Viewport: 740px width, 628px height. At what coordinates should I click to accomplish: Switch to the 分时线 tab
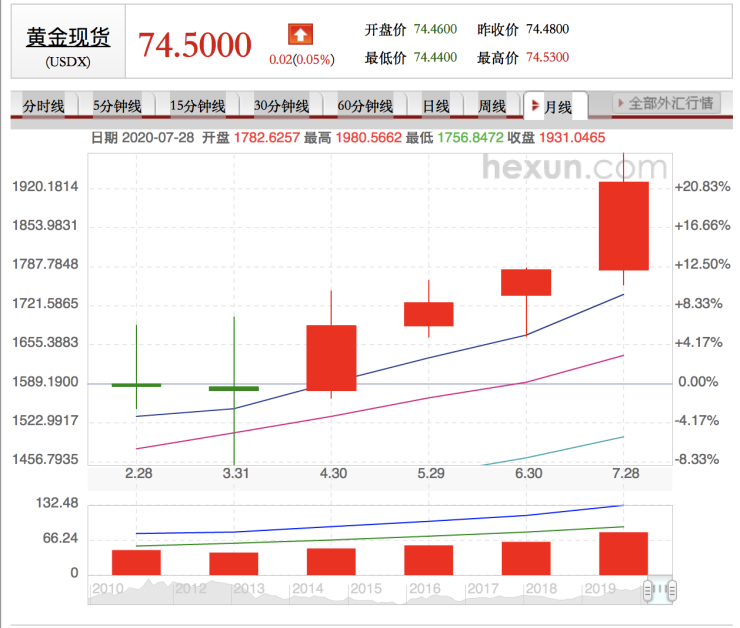coord(43,105)
